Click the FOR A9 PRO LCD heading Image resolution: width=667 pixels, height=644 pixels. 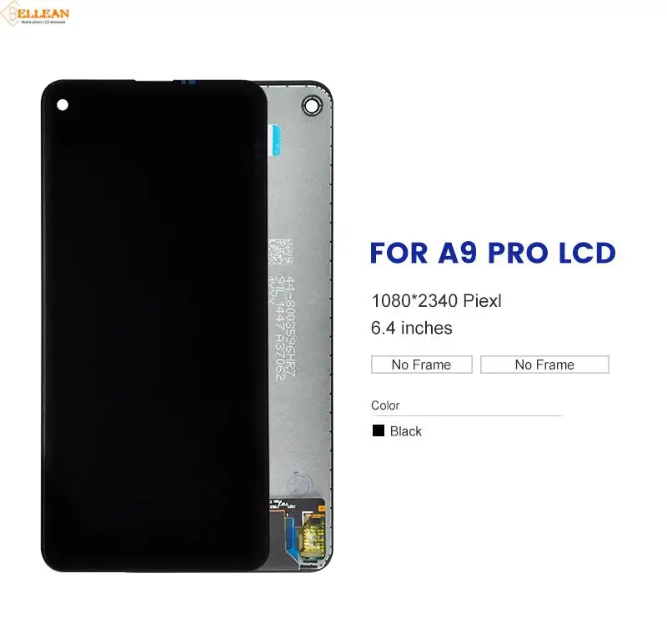tap(493, 253)
